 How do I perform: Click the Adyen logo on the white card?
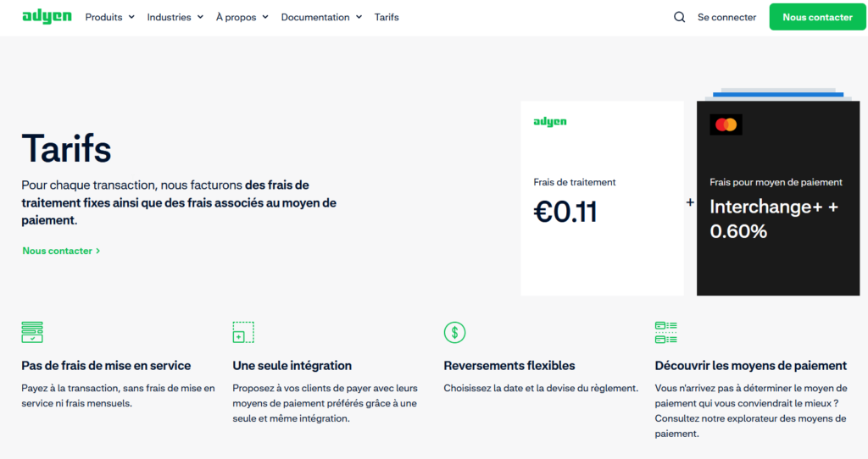[549, 122]
